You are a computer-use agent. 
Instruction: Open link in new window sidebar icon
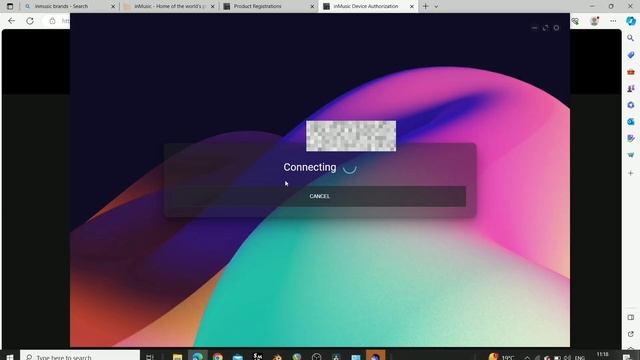click(x=631, y=334)
